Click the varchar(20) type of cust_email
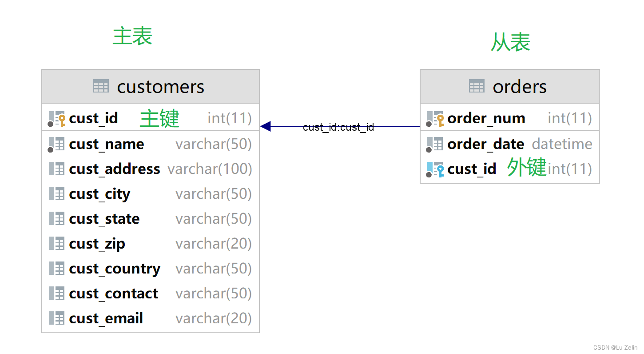Image resolution: width=644 pixels, height=354 pixels. [x=214, y=318]
